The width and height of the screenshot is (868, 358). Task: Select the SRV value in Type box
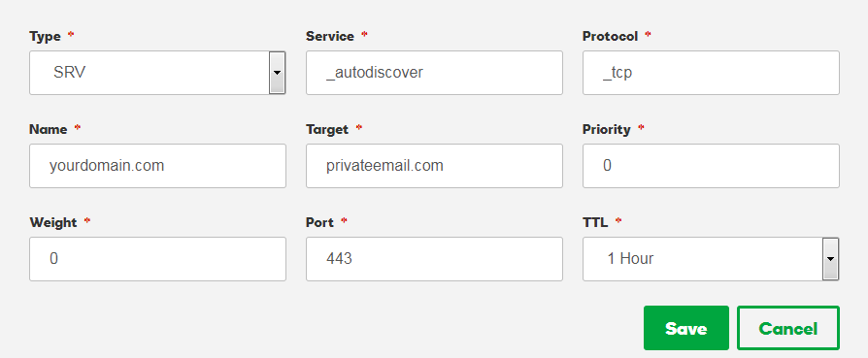[70, 73]
